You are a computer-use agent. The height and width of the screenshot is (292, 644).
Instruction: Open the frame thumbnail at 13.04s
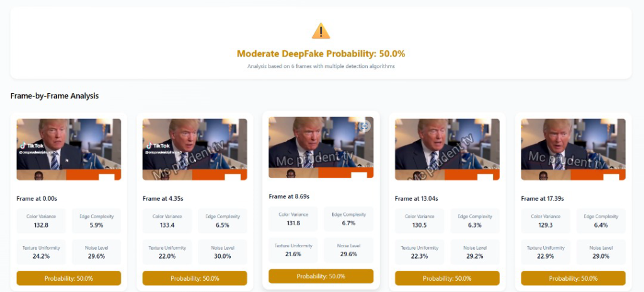point(447,149)
